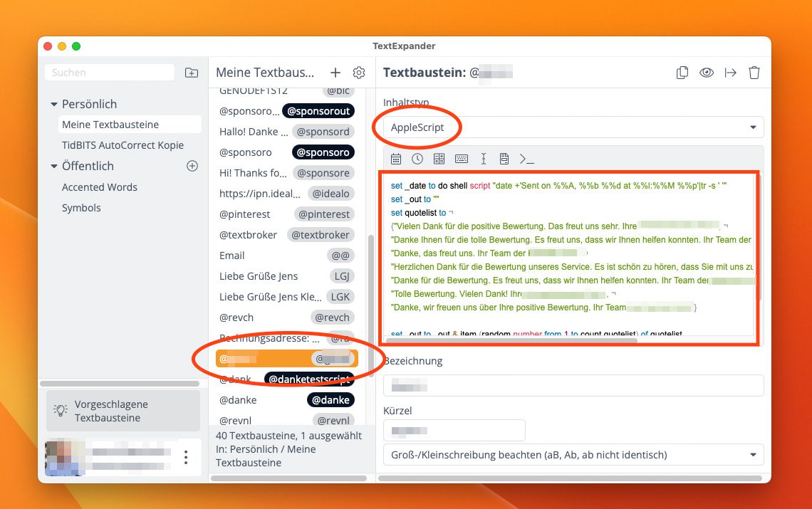Insert a date macro using the calendar icon
Viewport: 812px width, 509px height.
tap(397, 159)
